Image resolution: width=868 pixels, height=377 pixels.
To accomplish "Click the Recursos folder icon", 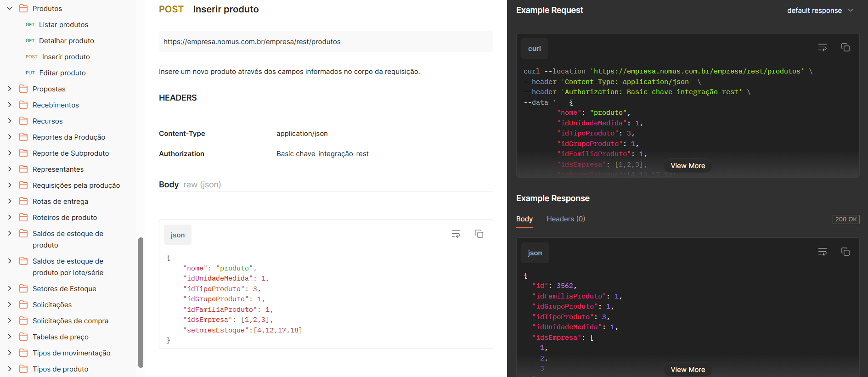I will (23, 121).
